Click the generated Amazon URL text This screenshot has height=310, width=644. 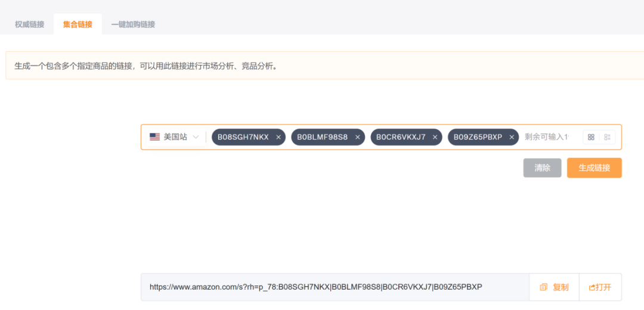point(315,287)
